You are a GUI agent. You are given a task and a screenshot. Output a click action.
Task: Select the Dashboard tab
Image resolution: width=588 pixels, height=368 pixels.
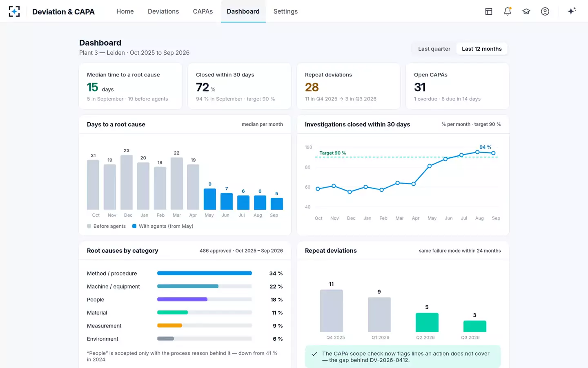(x=243, y=11)
